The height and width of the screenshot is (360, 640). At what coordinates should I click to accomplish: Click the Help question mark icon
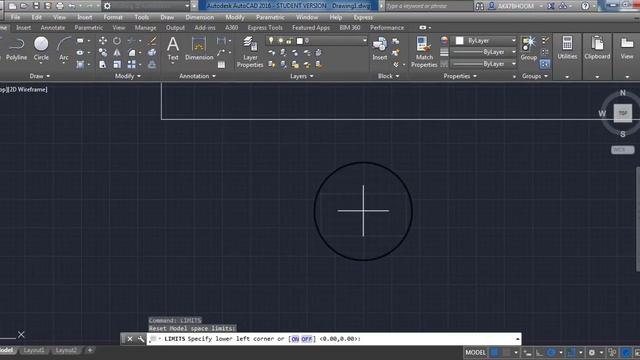pyautogui.click(x=585, y=6)
